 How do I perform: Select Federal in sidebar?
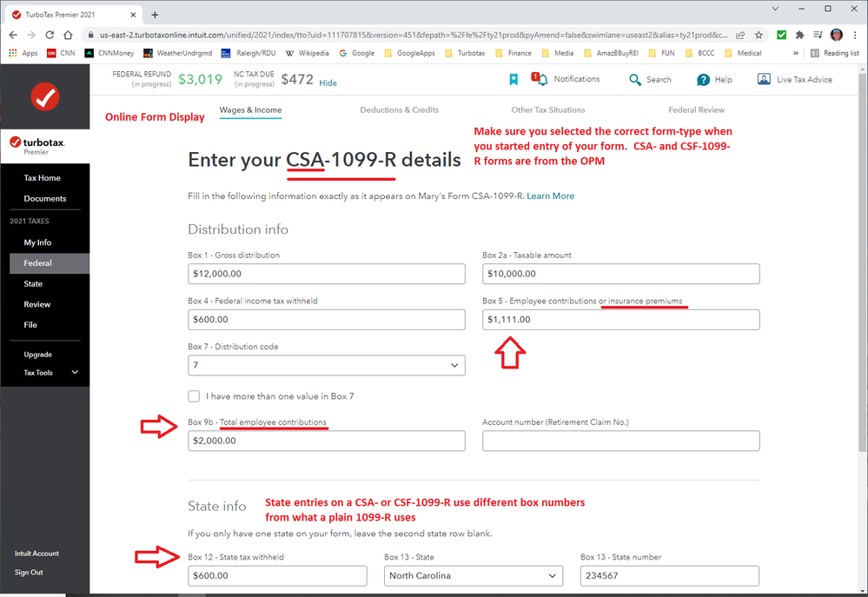(50, 263)
